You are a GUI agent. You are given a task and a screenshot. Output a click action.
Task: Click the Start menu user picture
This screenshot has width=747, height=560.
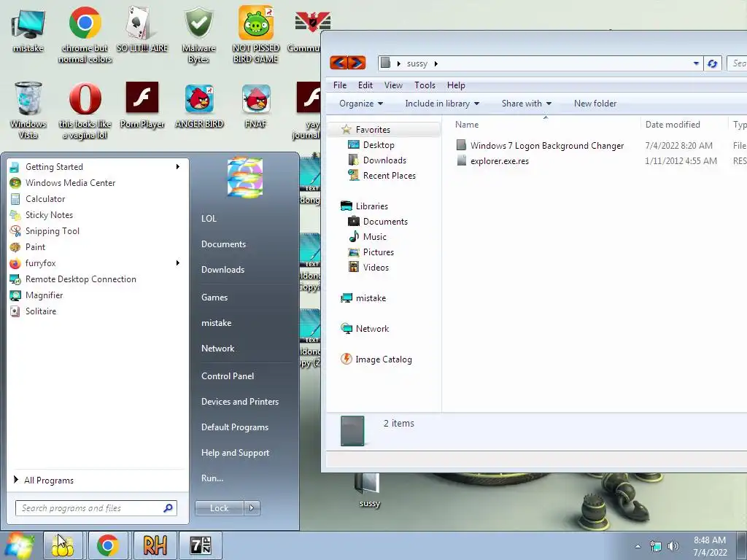[x=245, y=177]
